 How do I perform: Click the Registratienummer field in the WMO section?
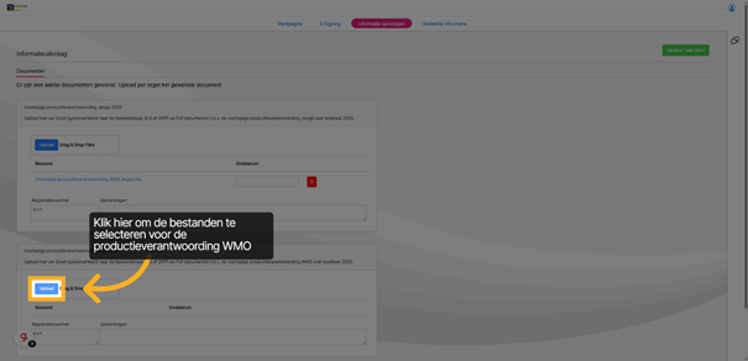[x=65, y=336]
